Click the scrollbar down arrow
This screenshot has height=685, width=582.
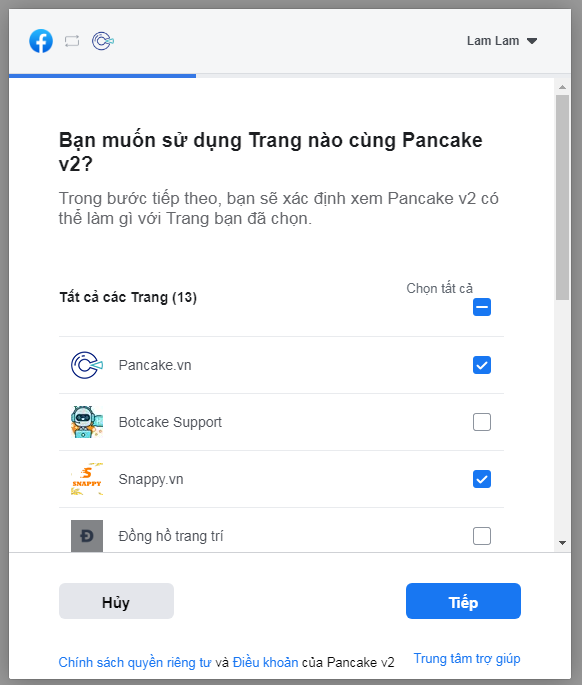562,543
